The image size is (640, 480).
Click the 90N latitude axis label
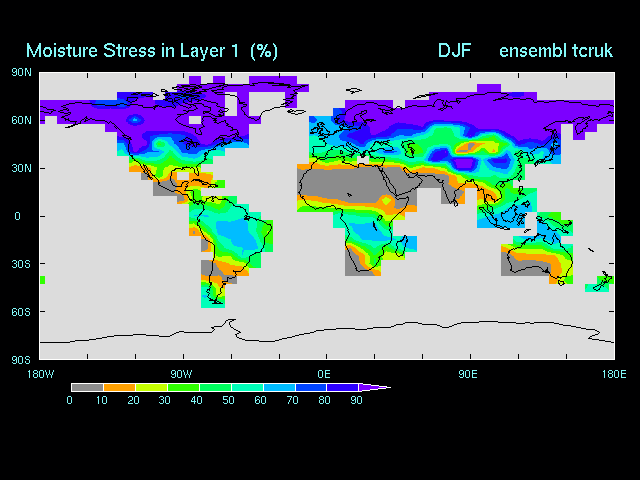[20, 72]
